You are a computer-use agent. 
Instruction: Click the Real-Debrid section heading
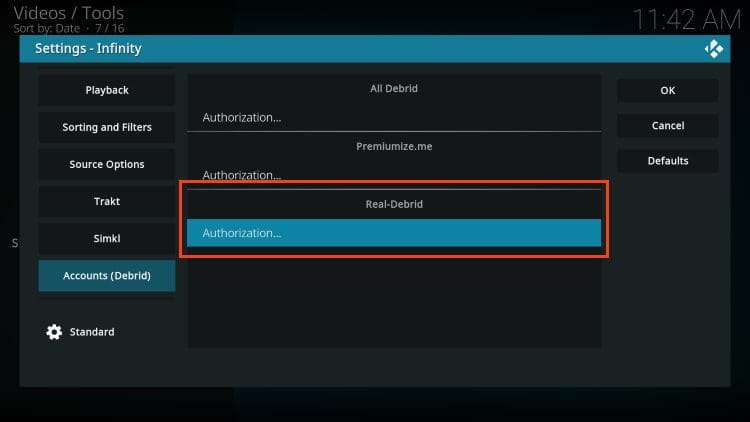click(x=394, y=204)
